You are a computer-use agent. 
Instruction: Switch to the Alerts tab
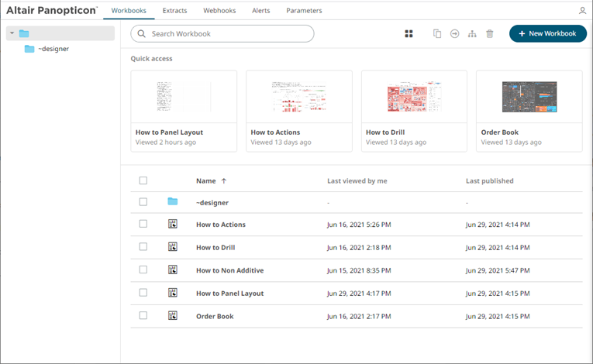point(261,11)
